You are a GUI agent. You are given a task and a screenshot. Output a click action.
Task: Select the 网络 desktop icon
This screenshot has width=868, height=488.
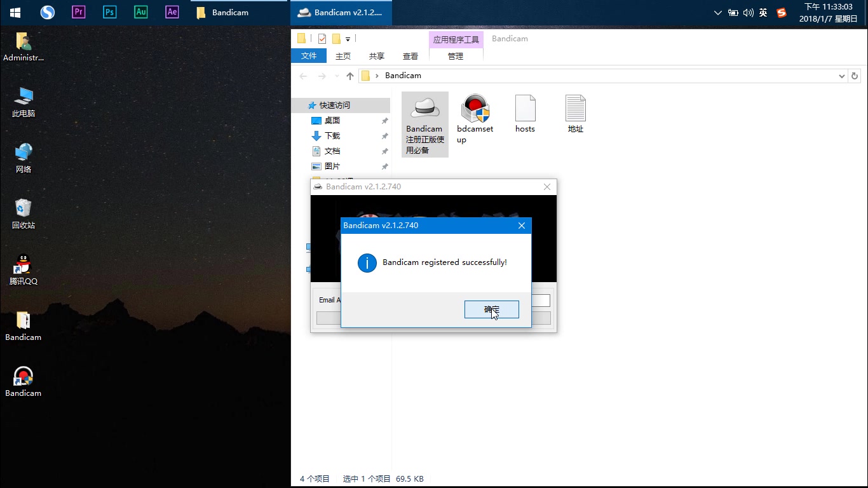pyautogui.click(x=24, y=159)
